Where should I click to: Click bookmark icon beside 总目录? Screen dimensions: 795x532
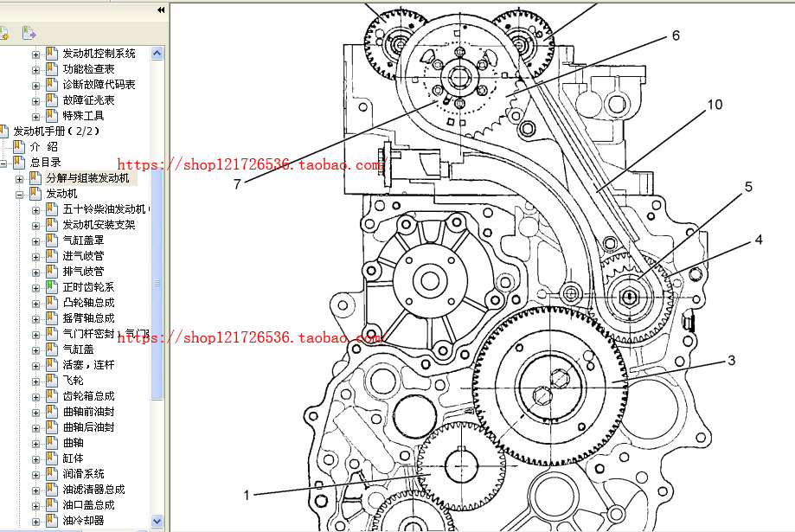[x=19, y=163]
